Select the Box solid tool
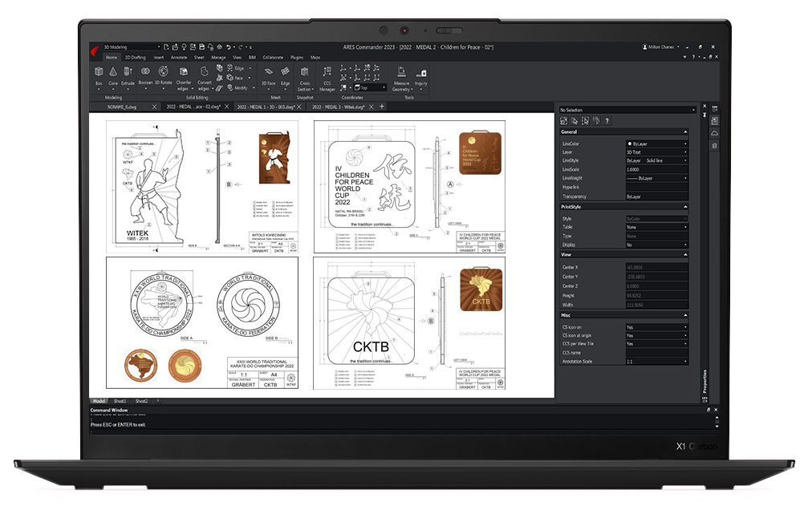812x510 pixels. (99, 75)
